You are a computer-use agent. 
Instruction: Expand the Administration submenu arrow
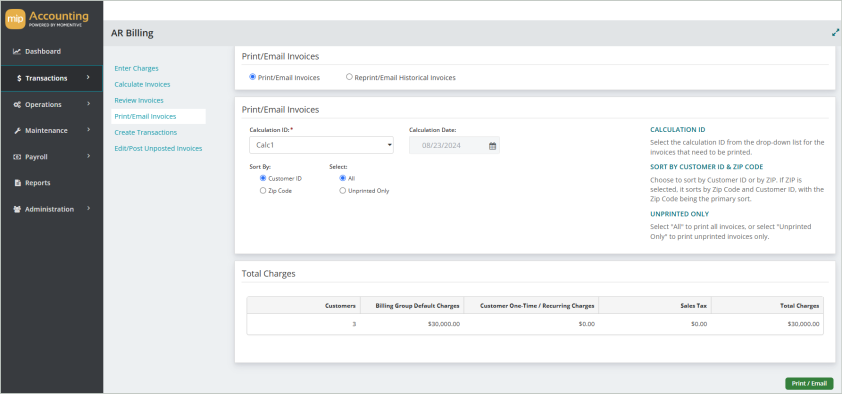[x=89, y=209]
